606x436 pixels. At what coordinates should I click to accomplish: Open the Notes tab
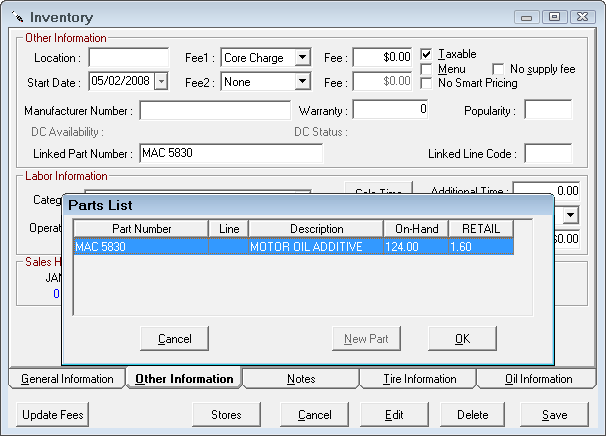[x=300, y=379]
